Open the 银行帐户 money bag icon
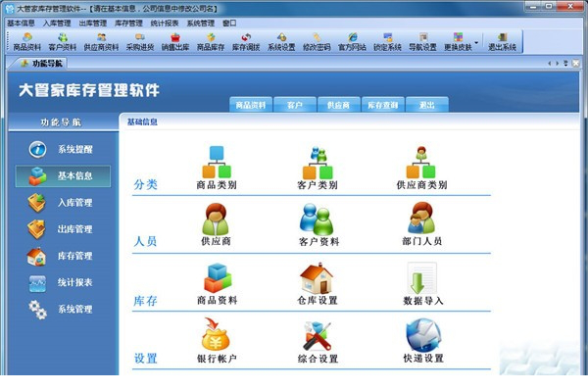The width and height of the screenshot is (588, 390). (x=217, y=340)
